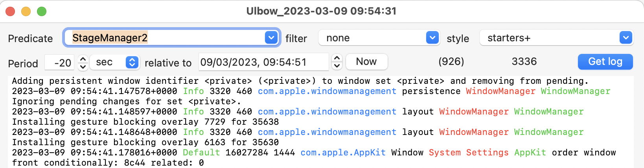644x168 pixels.
Task: Increment the Period stepper up arrow
Action: point(83,59)
